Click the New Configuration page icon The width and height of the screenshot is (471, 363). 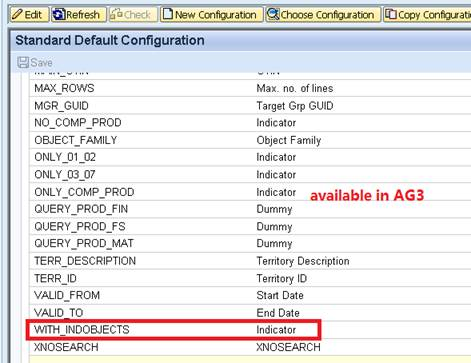[168, 14]
